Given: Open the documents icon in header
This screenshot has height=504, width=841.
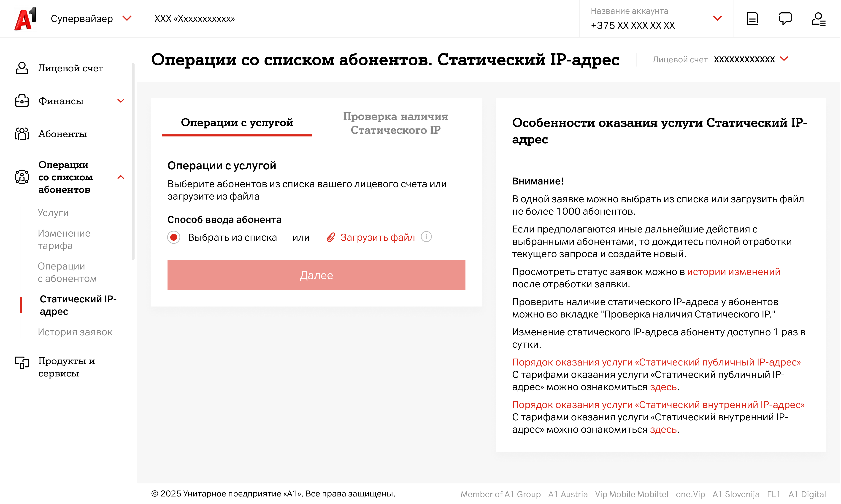Looking at the screenshot, I should 752,19.
